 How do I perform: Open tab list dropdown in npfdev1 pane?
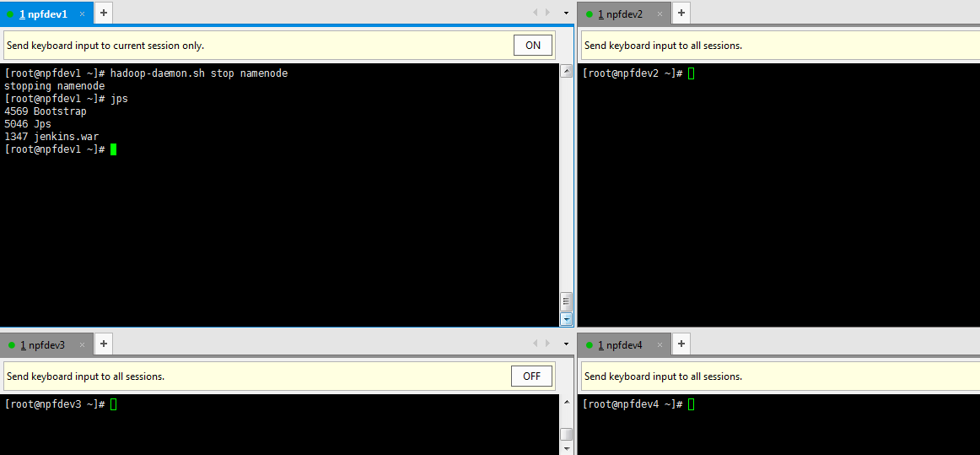click(566, 14)
